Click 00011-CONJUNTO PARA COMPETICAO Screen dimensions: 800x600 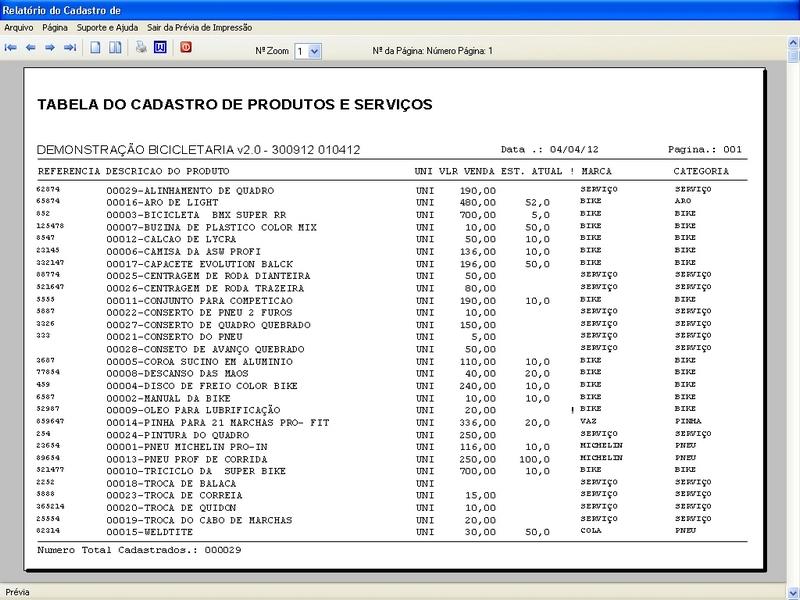tap(199, 301)
